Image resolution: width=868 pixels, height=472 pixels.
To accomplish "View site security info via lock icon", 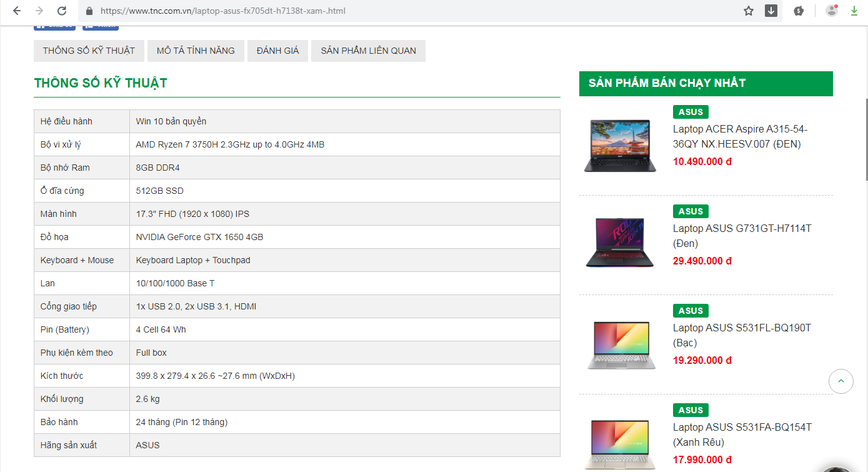I will [x=89, y=11].
